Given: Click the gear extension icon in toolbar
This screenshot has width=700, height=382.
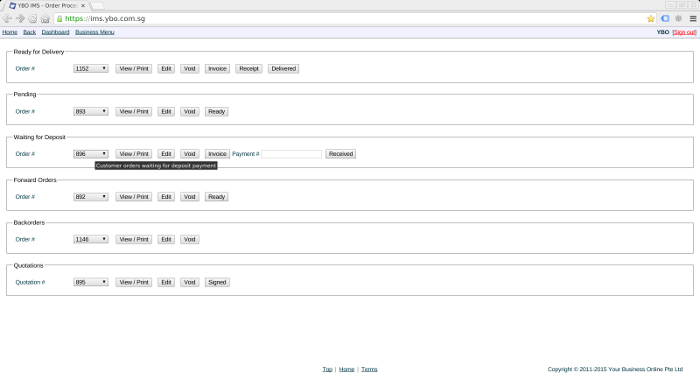Looking at the screenshot, I should [x=679, y=18].
